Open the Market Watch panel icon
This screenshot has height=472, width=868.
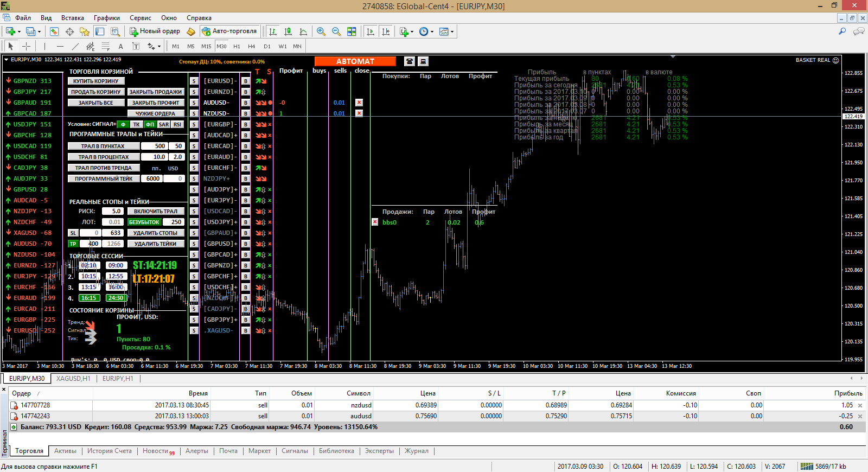54,31
